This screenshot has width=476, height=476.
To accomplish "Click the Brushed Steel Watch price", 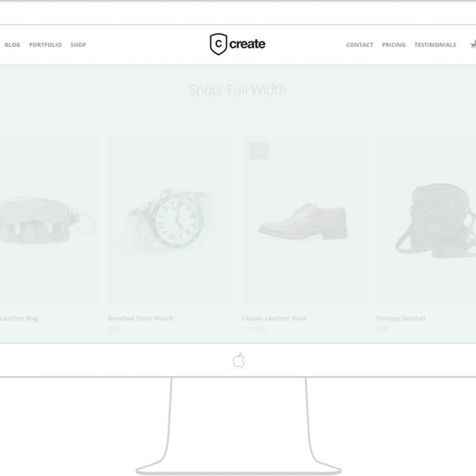I will point(114,329).
